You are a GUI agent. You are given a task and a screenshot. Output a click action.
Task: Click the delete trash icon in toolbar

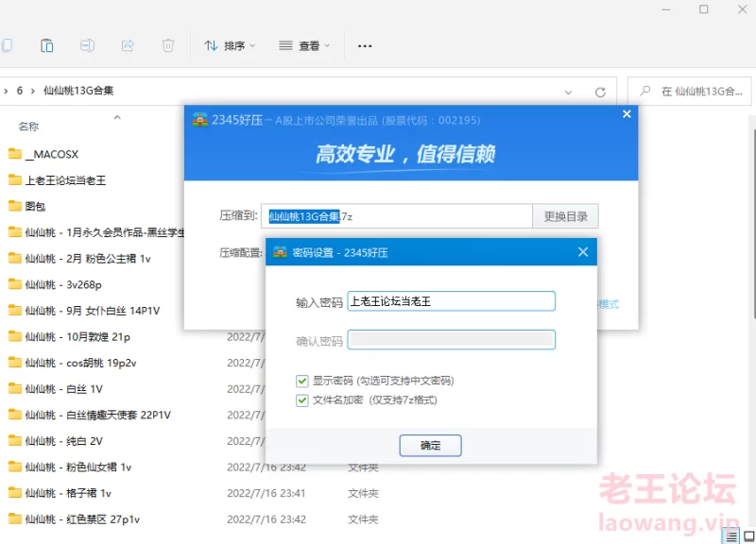pyautogui.click(x=168, y=45)
